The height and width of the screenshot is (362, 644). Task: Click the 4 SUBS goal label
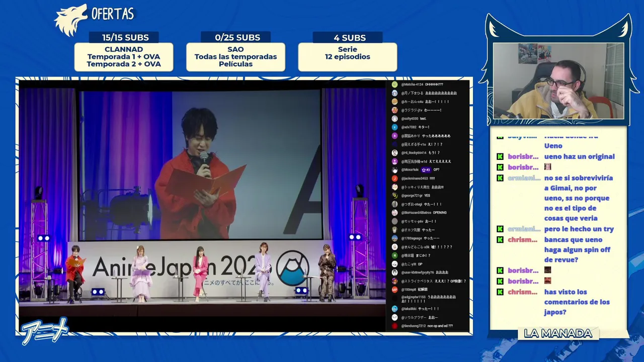pos(348,37)
